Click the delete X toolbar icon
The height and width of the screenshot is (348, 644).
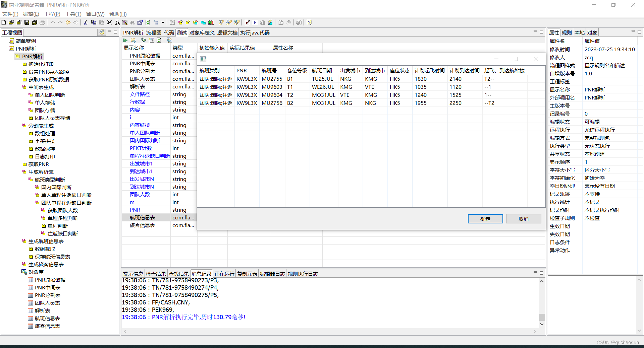[109, 22]
